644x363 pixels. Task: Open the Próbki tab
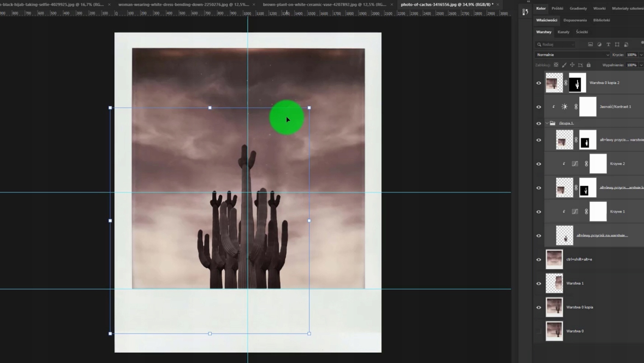pos(557,9)
